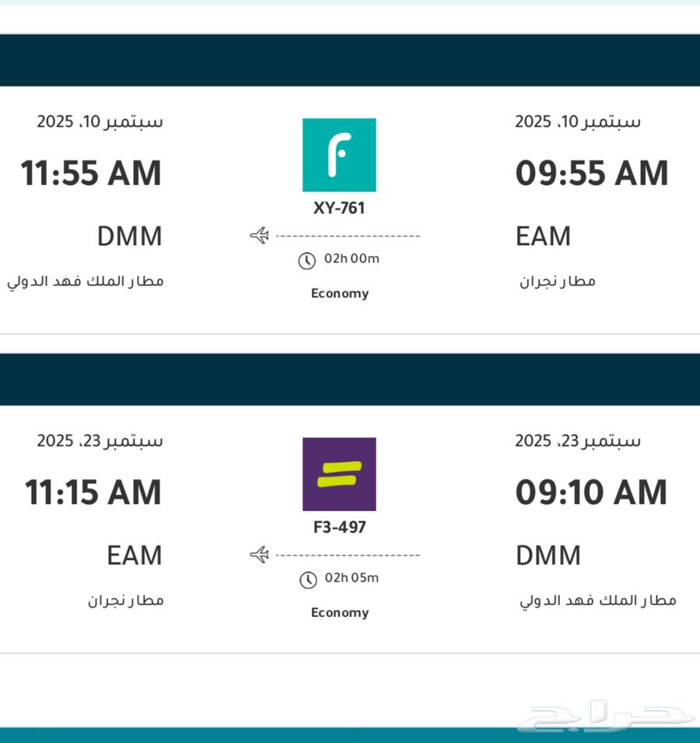Select the Economy label on the first flight

(x=340, y=293)
